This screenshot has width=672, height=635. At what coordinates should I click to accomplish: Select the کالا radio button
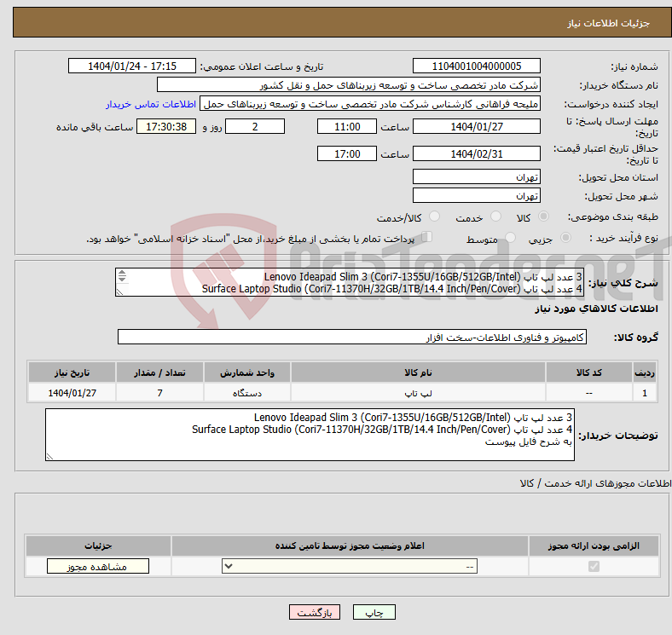pyautogui.click(x=543, y=216)
